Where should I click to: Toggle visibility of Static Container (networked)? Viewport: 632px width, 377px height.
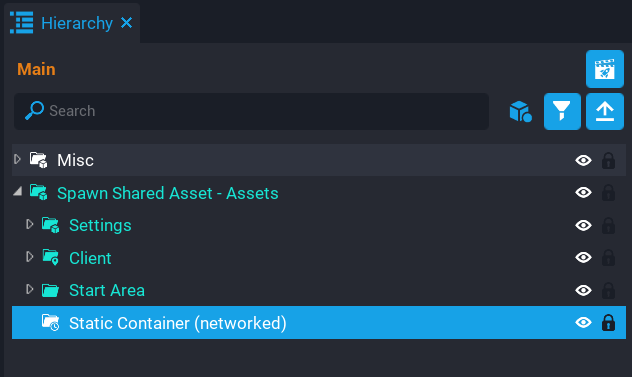[583, 323]
